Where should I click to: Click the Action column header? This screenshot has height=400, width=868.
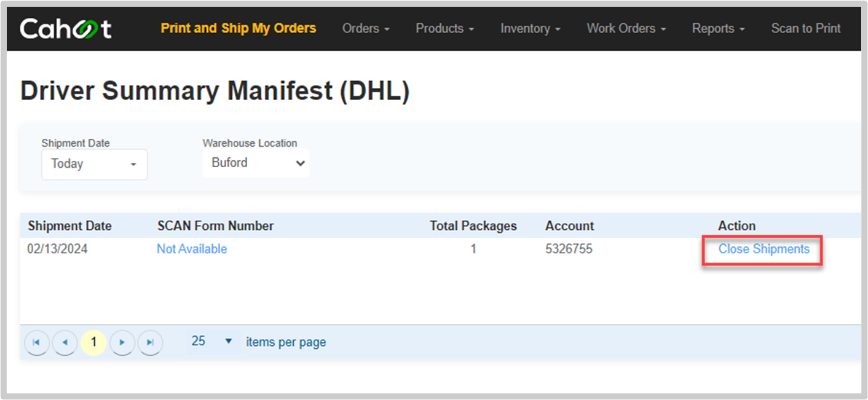pyautogui.click(x=736, y=226)
